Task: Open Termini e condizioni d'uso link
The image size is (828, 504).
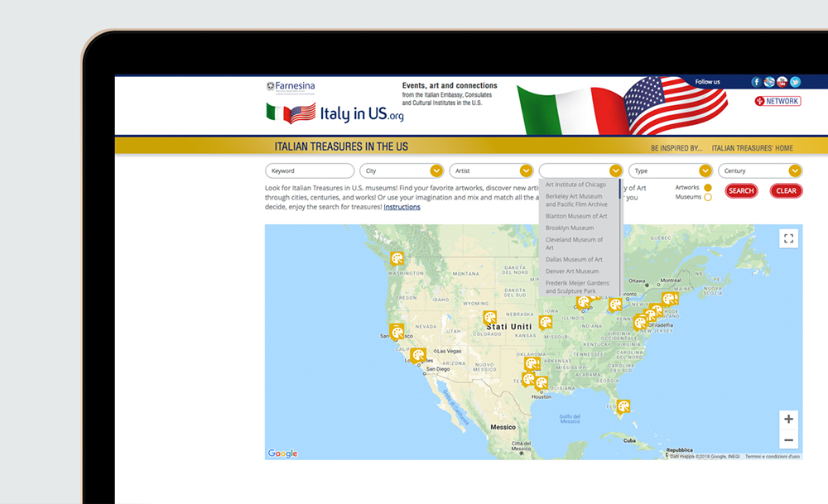Action: (x=773, y=457)
